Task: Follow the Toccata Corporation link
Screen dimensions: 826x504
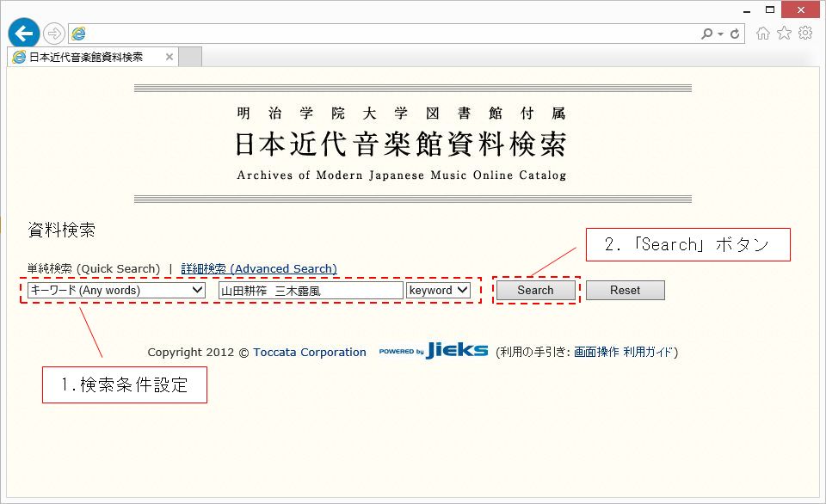Action: point(310,352)
